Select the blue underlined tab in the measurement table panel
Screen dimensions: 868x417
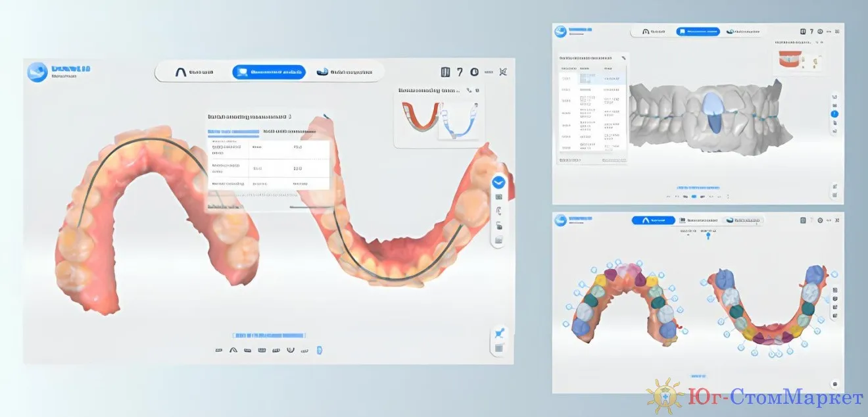(233, 132)
